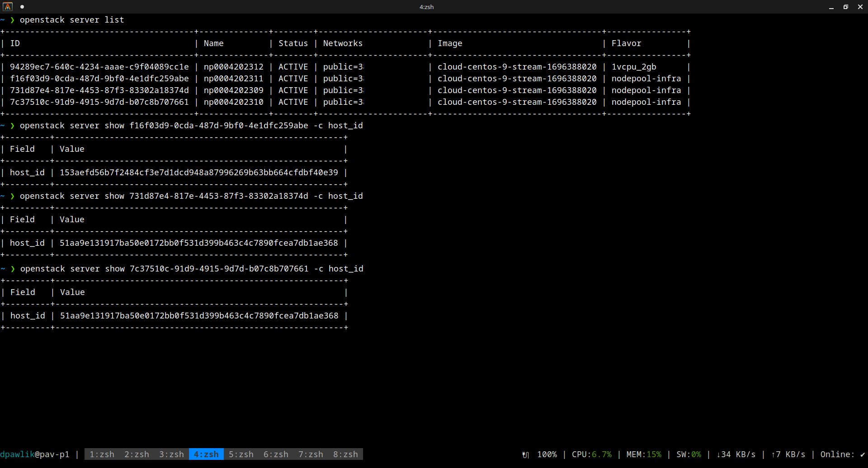Click the Online checkmark status icon
Image resolution: width=868 pixels, height=468 pixels.
[862, 454]
